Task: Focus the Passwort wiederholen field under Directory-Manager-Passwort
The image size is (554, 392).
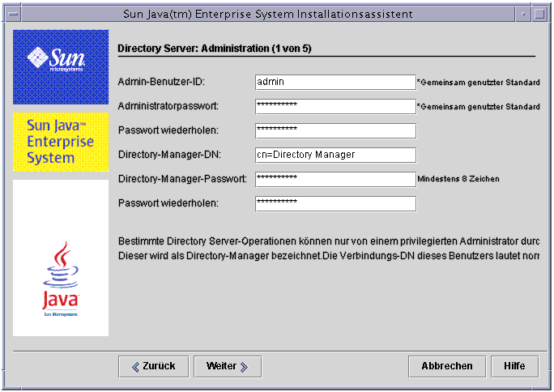Action: coord(335,204)
